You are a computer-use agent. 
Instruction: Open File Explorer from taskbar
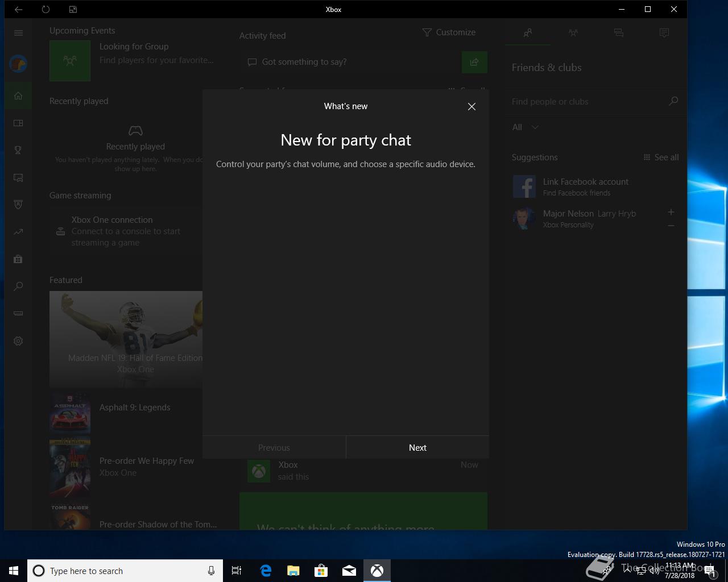293,571
